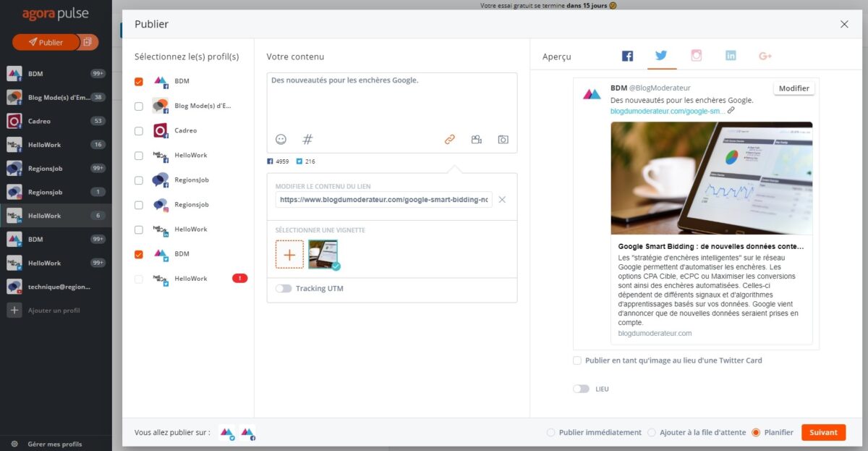Viewport: 868px width, 451px height.
Task: Attach a video via the camera-reel icon
Action: [x=477, y=139]
